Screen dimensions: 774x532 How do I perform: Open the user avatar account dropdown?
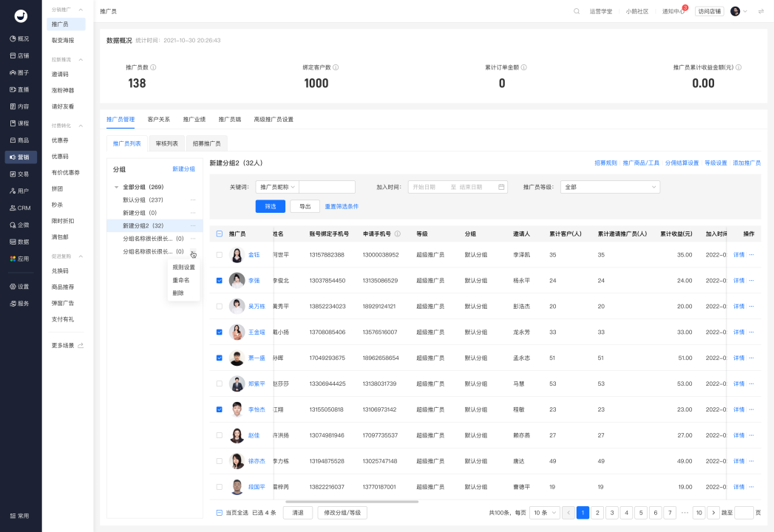[739, 11]
